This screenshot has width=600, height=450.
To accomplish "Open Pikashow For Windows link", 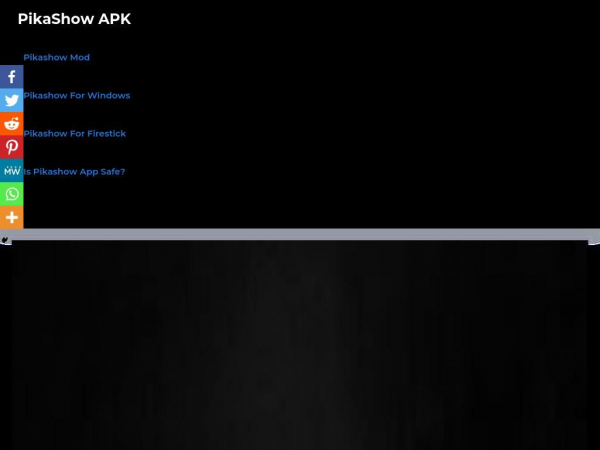I will [77, 95].
